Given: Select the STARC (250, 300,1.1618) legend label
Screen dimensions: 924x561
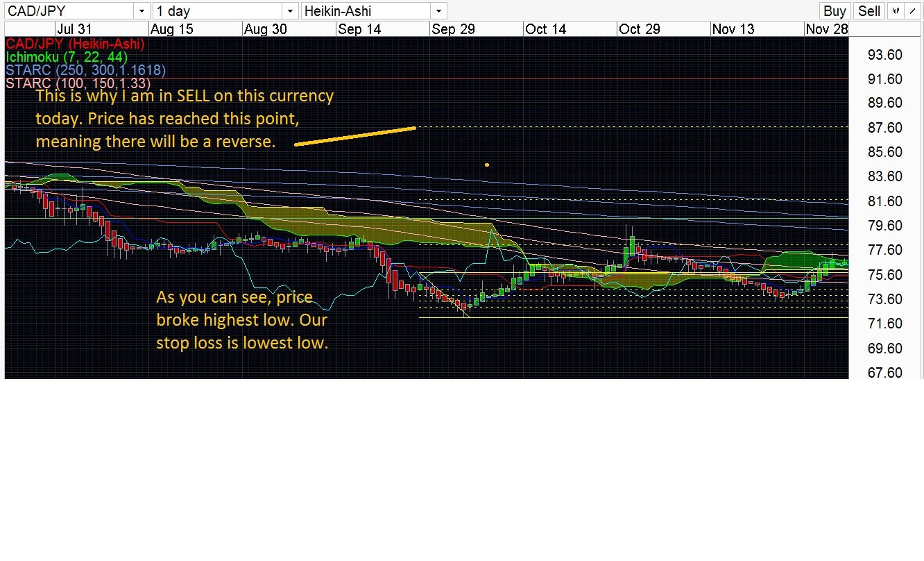Looking at the screenshot, I should point(85,70).
